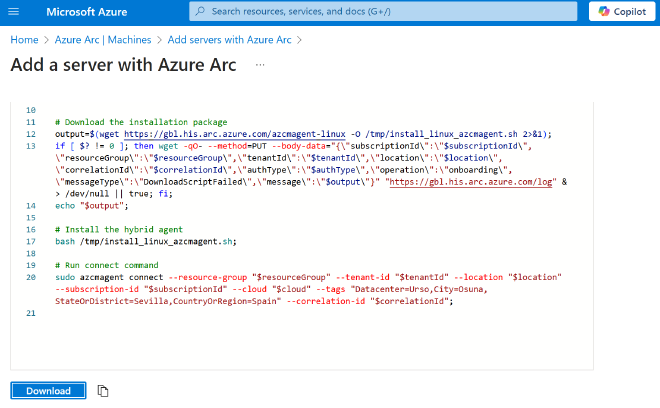Image resolution: width=660 pixels, height=408 pixels.
Task: Go to Home breadcrumb
Action: 24,40
